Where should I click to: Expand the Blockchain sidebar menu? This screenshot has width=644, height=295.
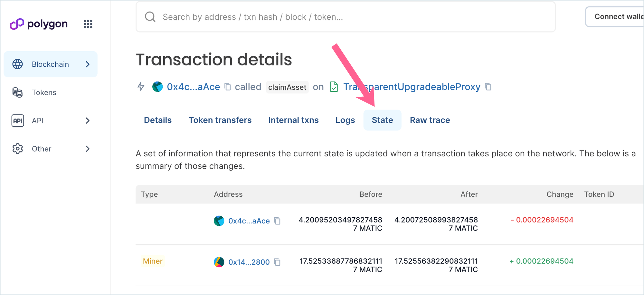click(51, 64)
